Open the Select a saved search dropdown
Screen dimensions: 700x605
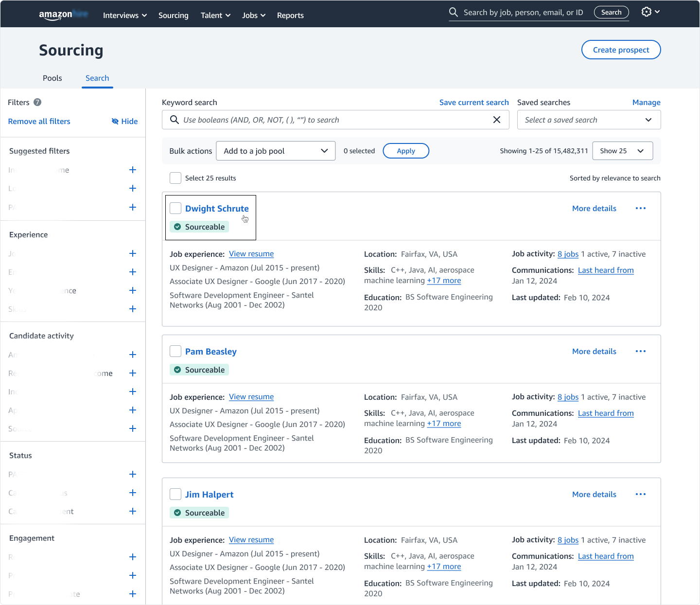[589, 120]
